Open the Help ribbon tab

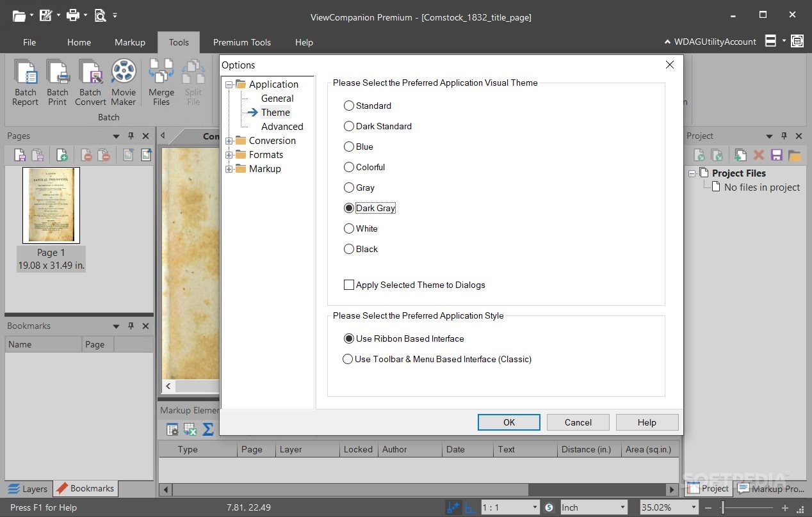[304, 42]
